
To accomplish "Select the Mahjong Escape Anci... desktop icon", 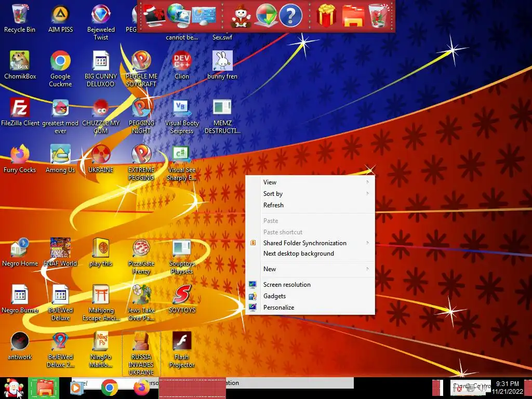I will tap(101, 303).
